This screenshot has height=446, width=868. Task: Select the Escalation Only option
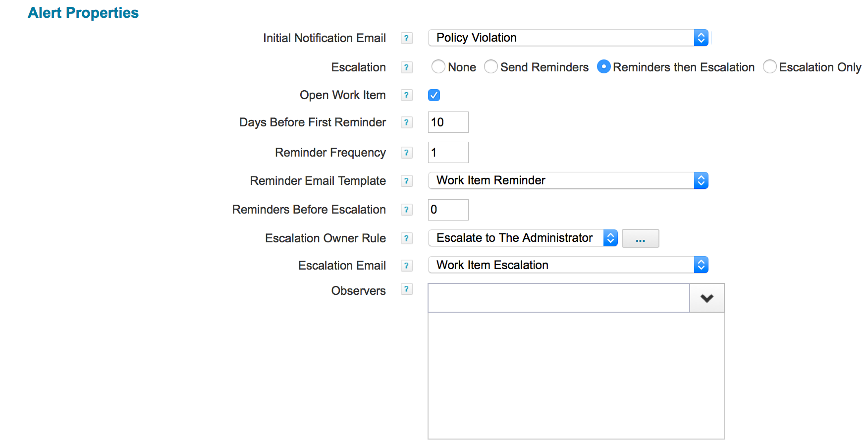769,67
